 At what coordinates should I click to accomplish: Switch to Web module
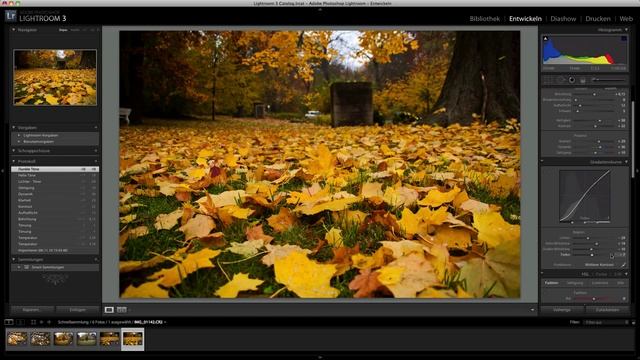pos(626,19)
